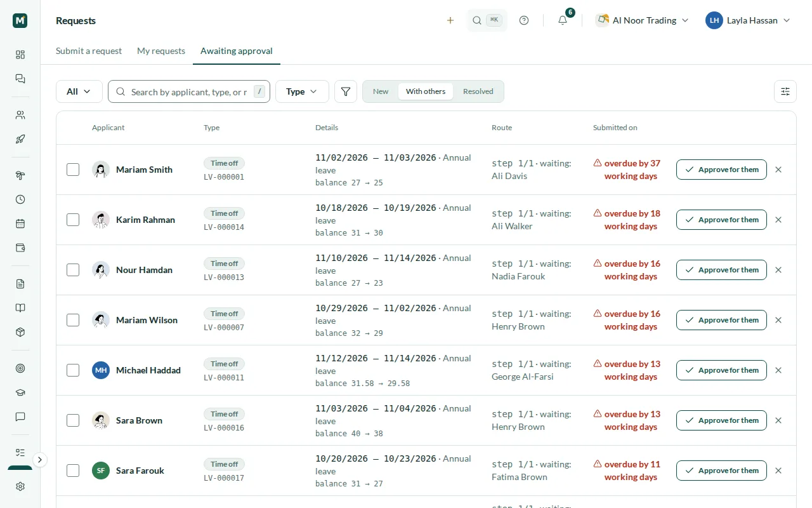Open the table view settings sliders icon

click(785, 91)
